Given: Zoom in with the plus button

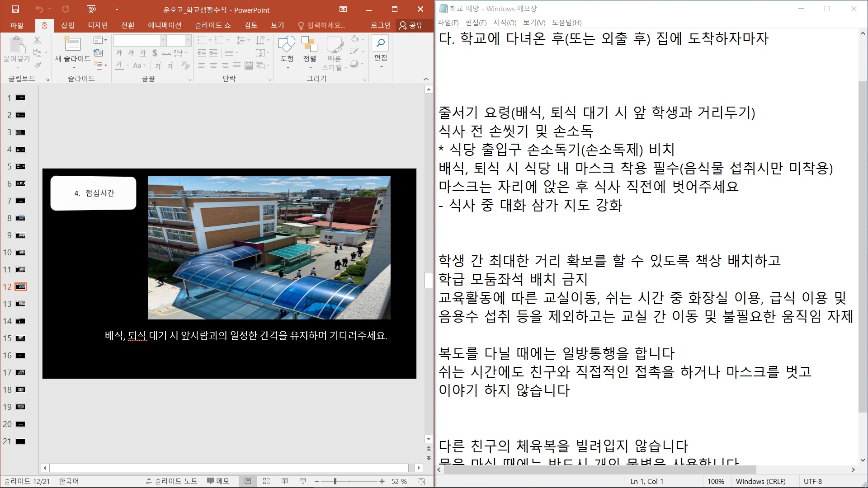Looking at the screenshot, I should (x=382, y=481).
